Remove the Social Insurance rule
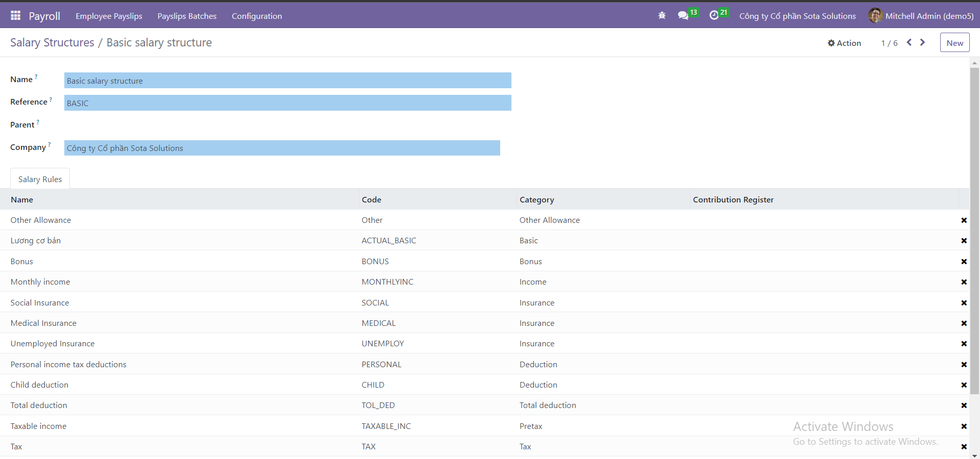The height and width of the screenshot is (459, 980). tap(964, 303)
